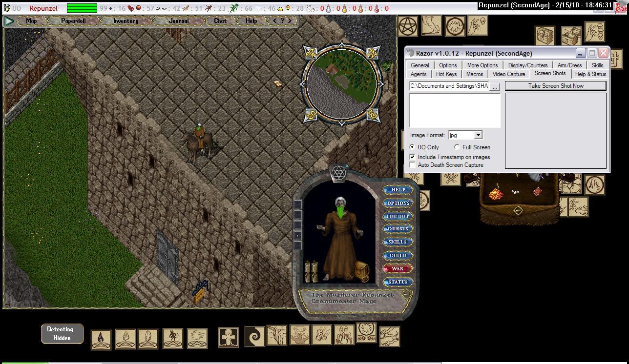629x364 pixels.
Task: Collapse the paperdoll with the diamond button
Action: [x=405, y=294]
